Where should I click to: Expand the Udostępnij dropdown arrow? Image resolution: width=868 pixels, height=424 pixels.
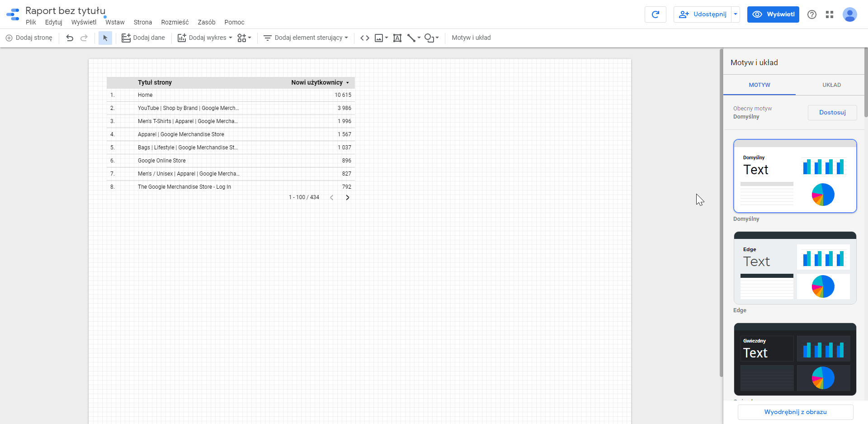tap(736, 14)
